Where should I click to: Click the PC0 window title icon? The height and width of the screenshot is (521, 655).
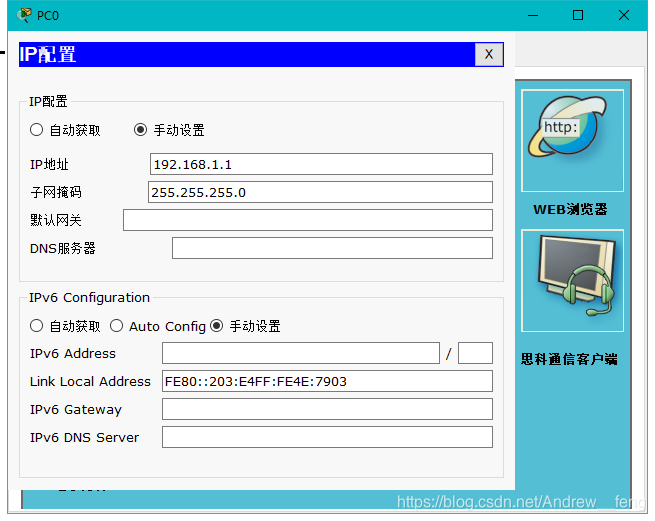(x=24, y=15)
